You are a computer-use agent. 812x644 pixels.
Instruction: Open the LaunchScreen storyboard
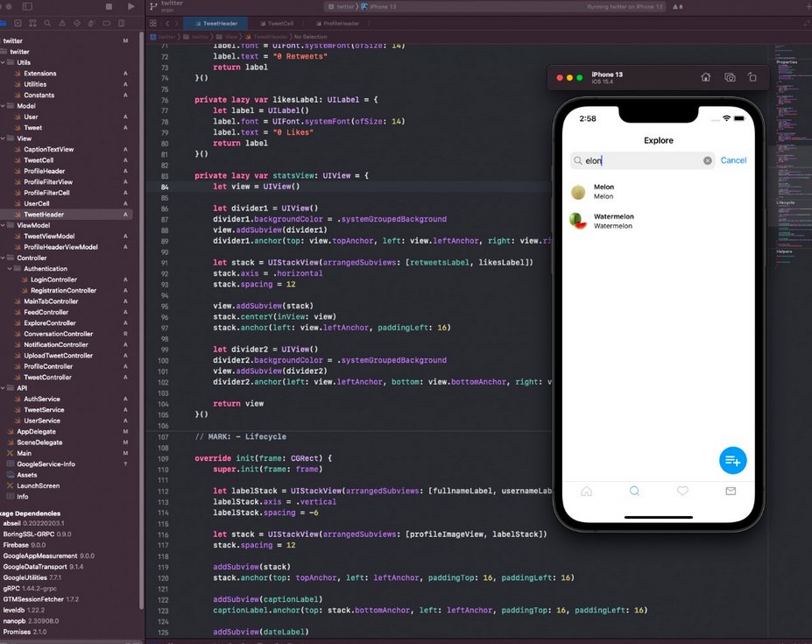pos(38,486)
